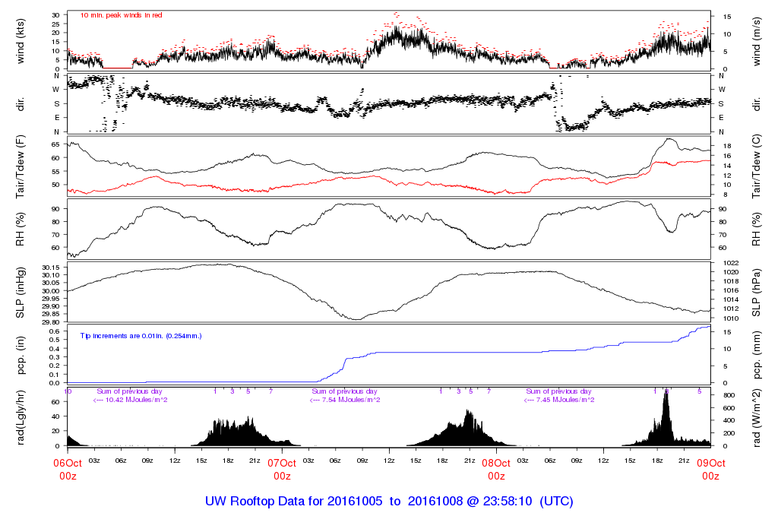Click the '0.3' precipitation tick label
Screen dimensions: 778x532
(x=55, y=356)
